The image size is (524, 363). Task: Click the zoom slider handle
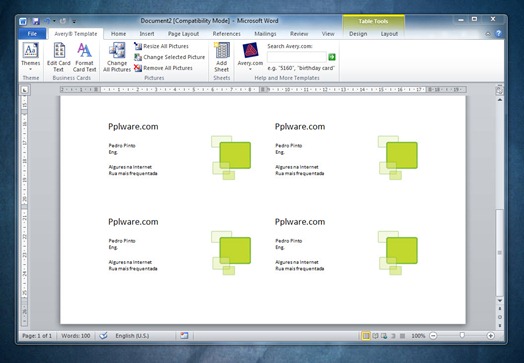pyautogui.click(x=462, y=335)
